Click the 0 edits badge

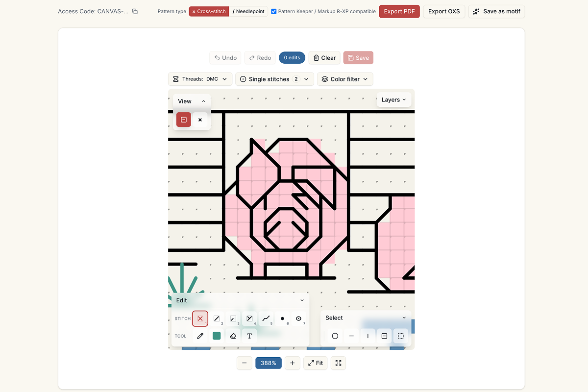pos(292,58)
